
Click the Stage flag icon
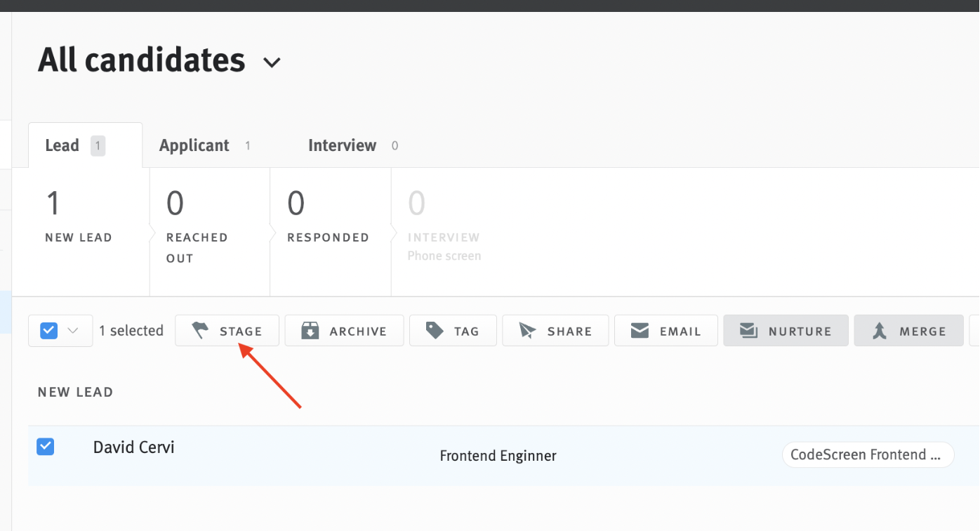(x=200, y=330)
